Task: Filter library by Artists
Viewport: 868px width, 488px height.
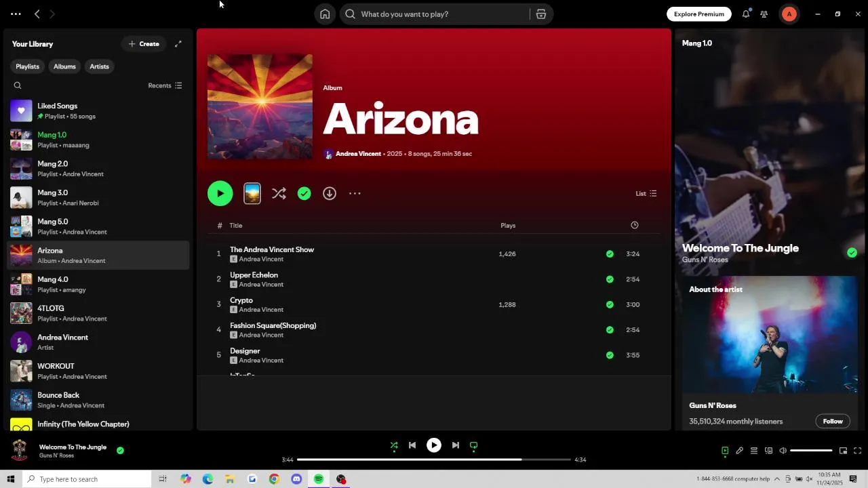Action: click(x=99, y=66)
